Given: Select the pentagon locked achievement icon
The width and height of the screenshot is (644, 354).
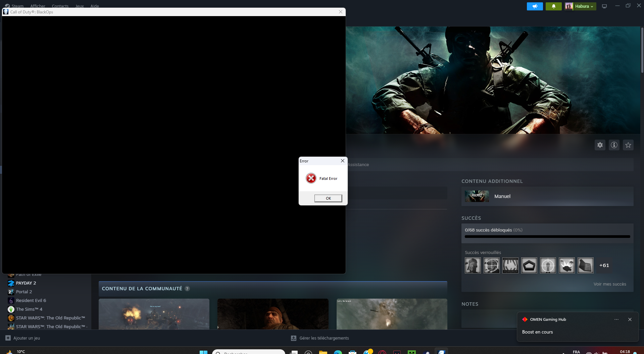Looking at the screenshot, I should tap(529, 265).
